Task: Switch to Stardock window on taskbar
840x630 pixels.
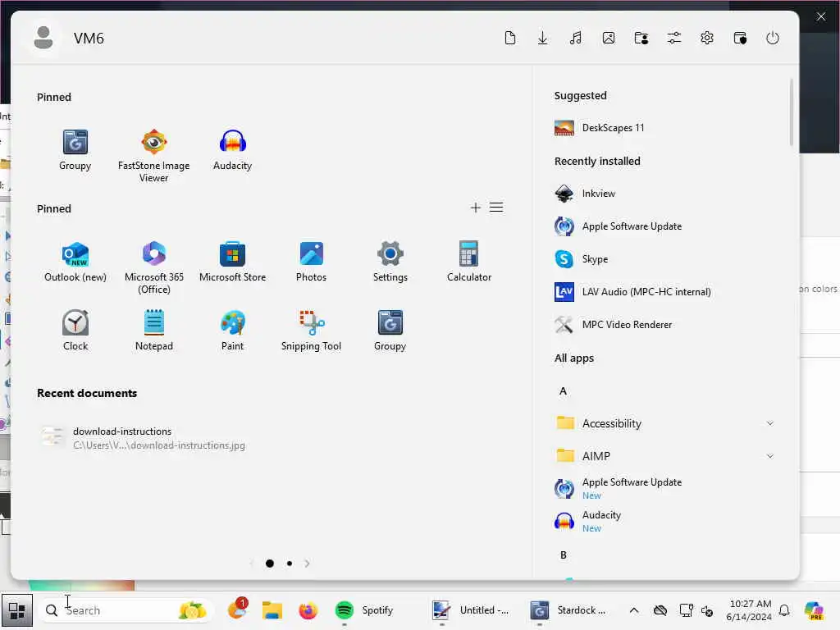Action: (568, 610)
